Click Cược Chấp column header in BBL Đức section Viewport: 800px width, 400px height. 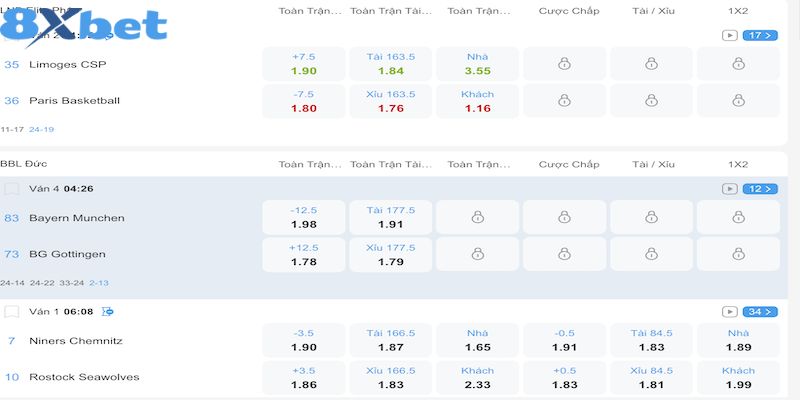pos(569,164)
